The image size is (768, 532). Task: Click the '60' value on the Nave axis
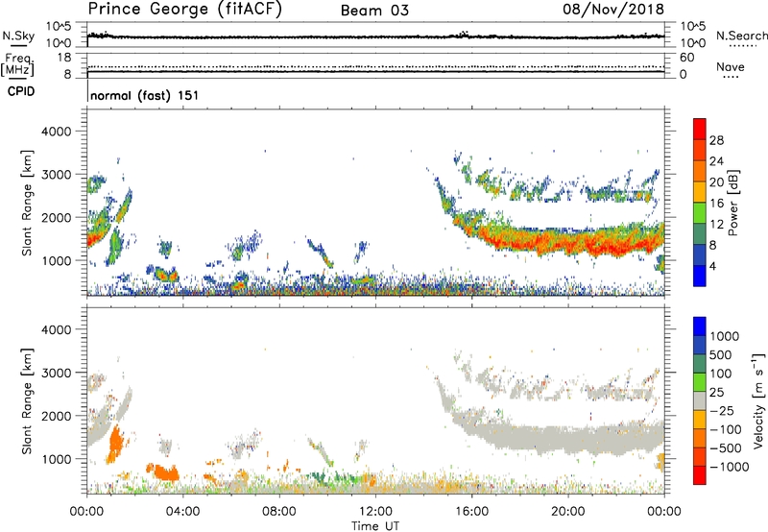687,58
